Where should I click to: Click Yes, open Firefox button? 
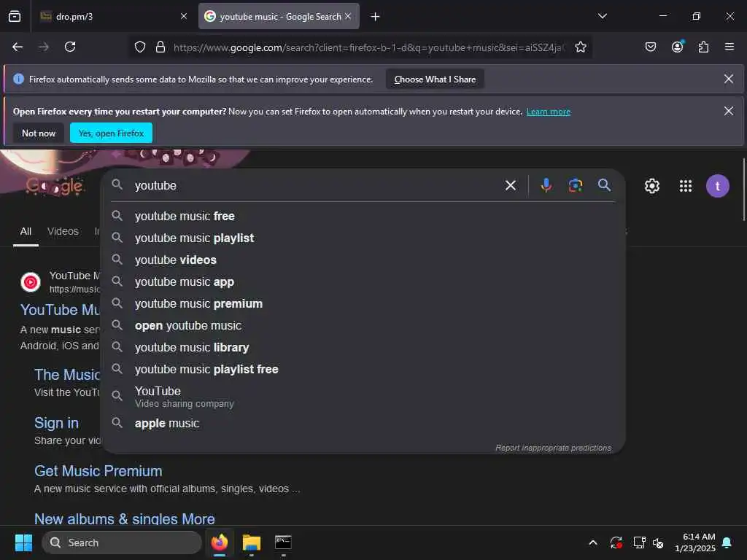pyautogui.click(x=111, y=133)
